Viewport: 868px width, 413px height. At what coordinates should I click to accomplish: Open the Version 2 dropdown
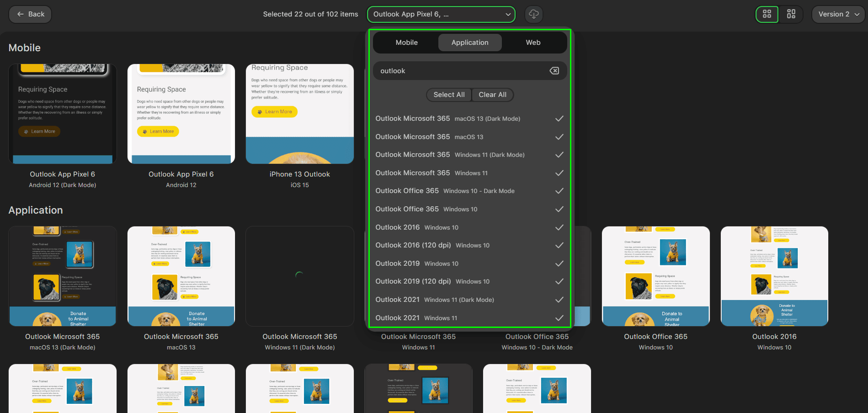(x=838, y=14)
